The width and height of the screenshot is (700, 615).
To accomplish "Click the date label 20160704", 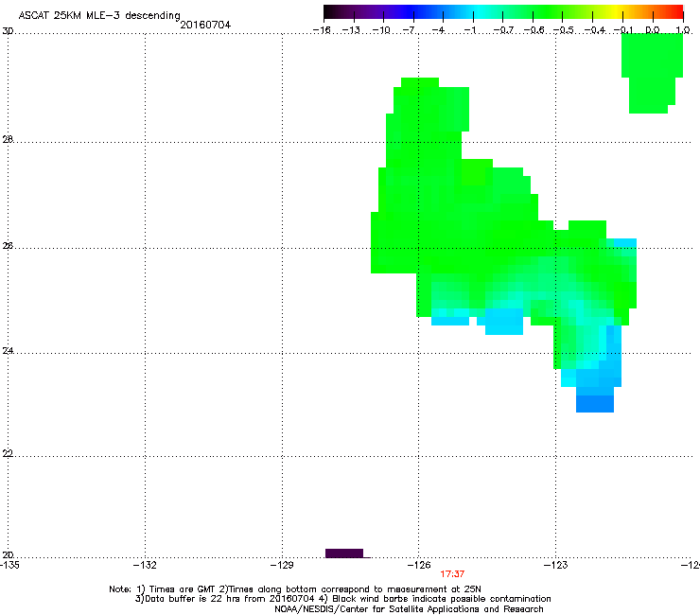I will coord(205,25).
